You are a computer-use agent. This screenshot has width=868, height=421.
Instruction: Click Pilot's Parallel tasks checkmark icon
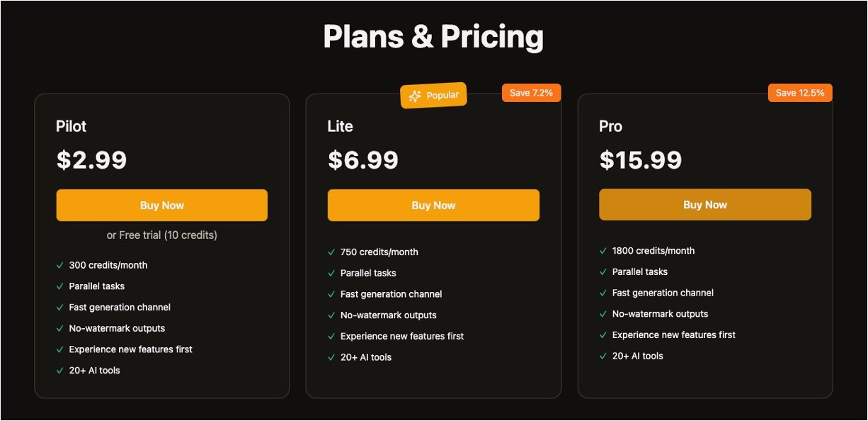60,286
